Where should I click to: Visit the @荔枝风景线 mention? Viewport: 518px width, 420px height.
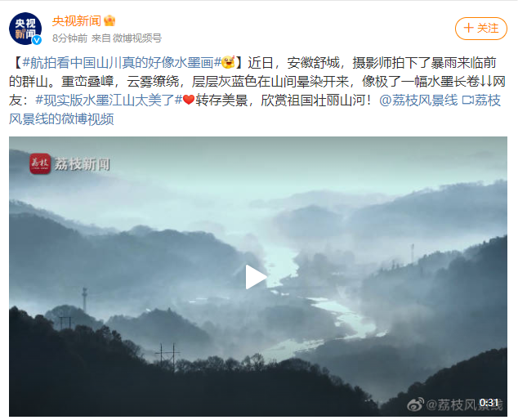click(x=418, y=101)
